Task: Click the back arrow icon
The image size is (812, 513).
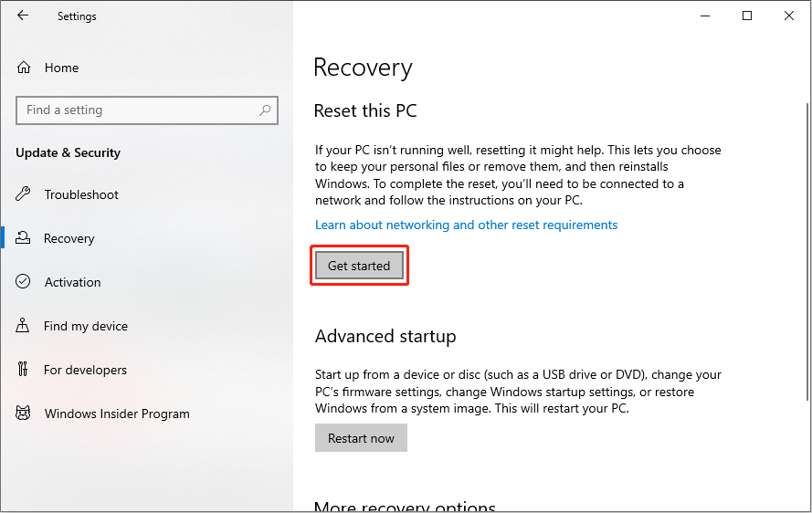Action: click(x=23, y=16)
